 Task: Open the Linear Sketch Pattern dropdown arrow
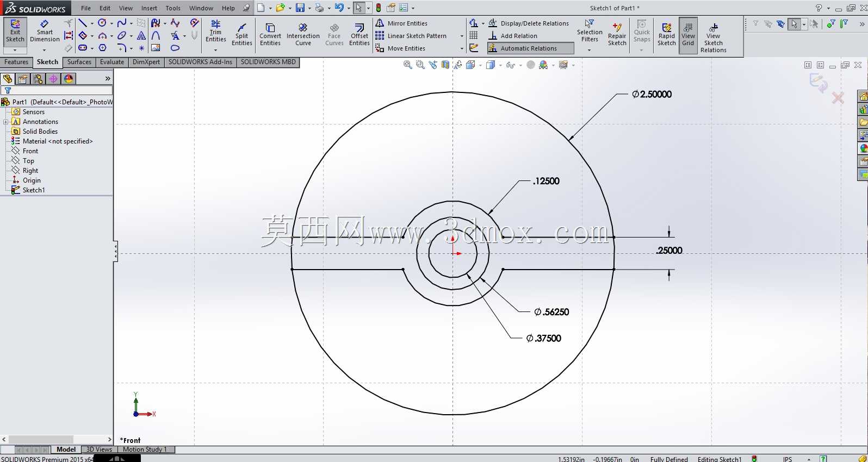click(462, 36)
